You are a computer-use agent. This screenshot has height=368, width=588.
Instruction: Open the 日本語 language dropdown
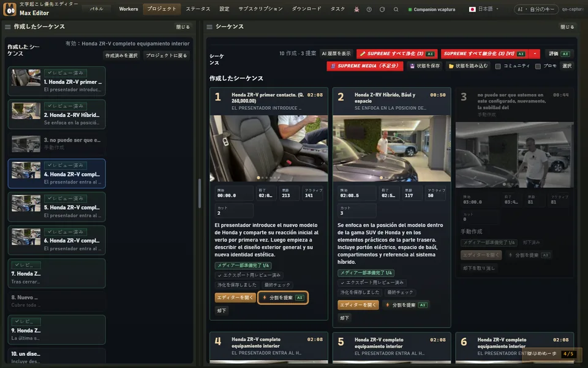click(484, 9)
